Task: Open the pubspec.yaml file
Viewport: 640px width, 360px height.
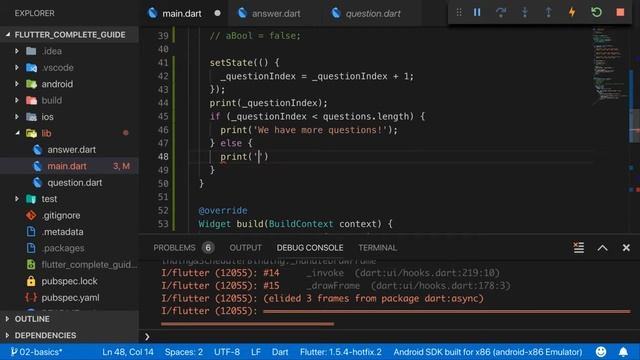Action: (x=70, y=298)
